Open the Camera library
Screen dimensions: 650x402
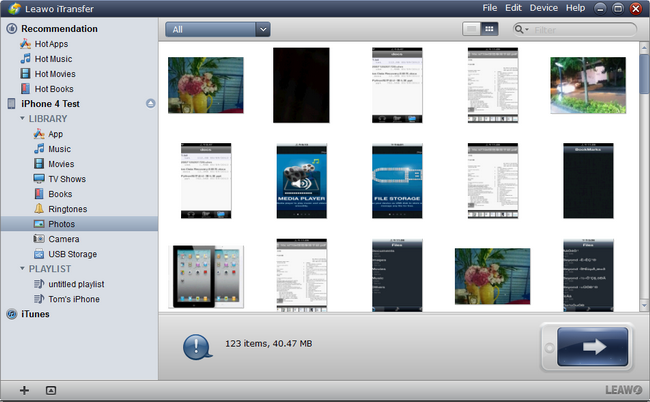click(63, 239)
